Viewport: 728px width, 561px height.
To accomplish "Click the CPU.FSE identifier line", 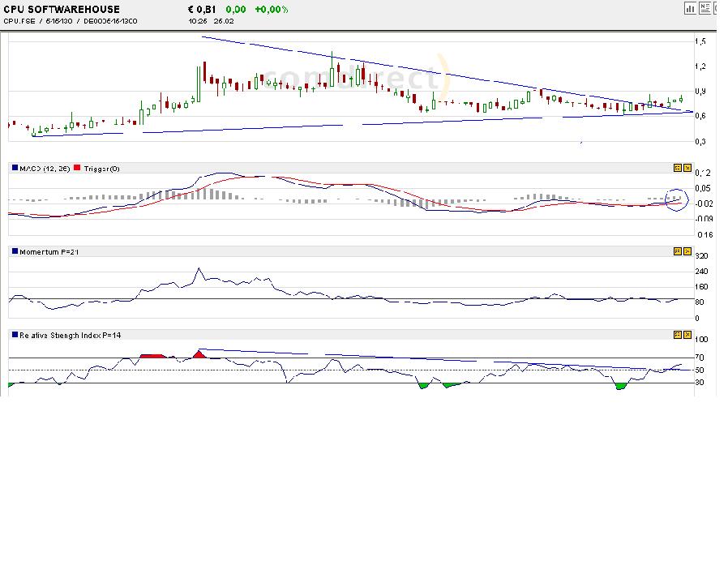I will click(x=70, y=21).
